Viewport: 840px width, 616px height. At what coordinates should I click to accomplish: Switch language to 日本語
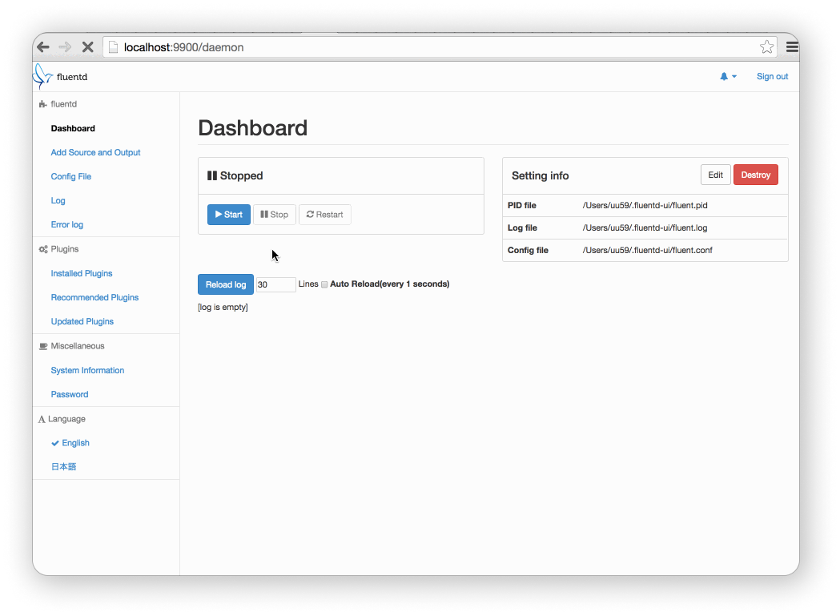63,467
